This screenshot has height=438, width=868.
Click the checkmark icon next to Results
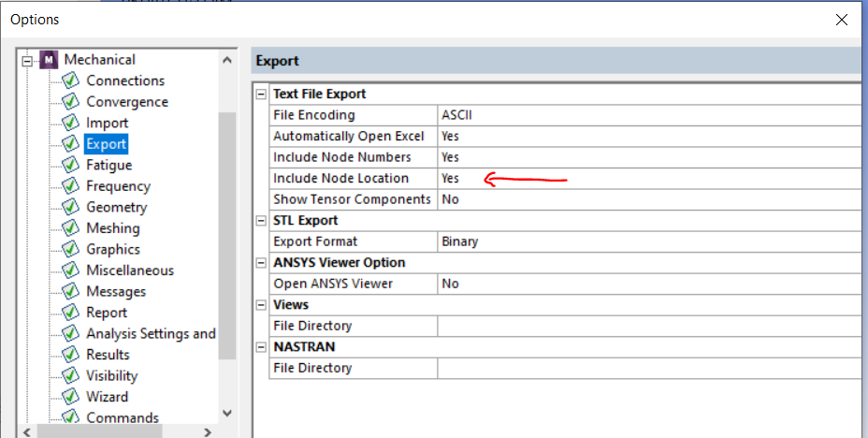tap(71, 355)
